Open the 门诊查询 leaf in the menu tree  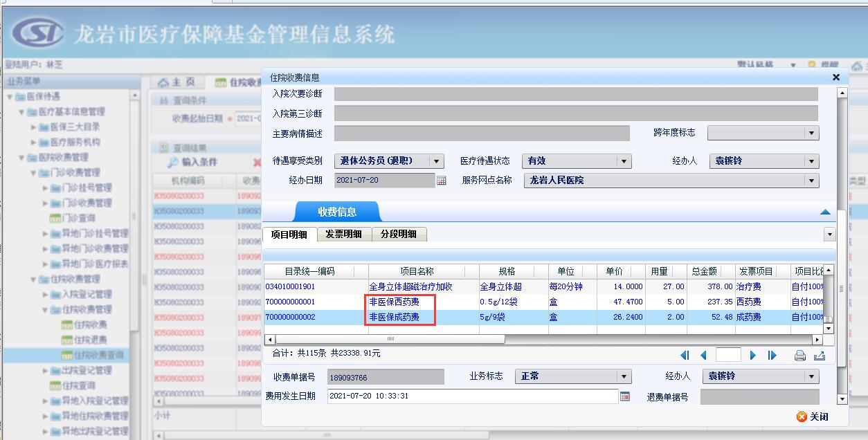click(x=73, y=218)
